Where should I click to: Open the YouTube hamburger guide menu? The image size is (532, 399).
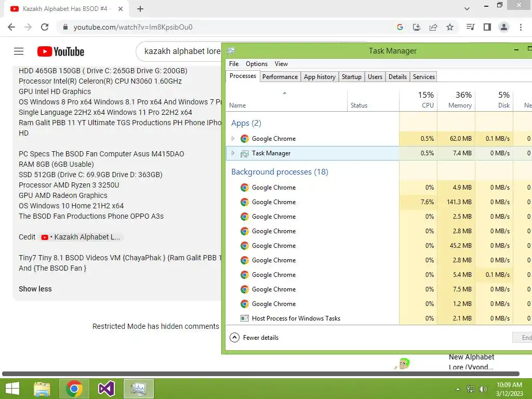tap(19, 51)
